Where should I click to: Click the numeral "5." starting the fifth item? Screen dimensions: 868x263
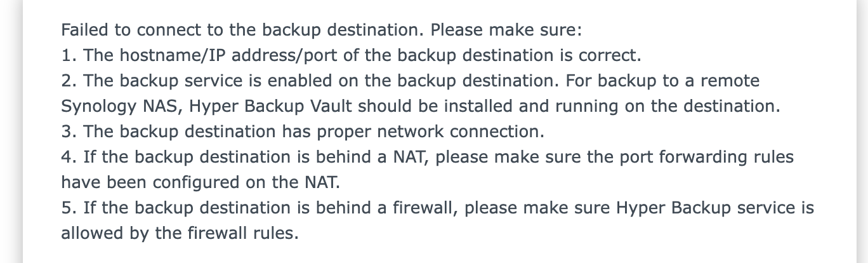coord(69,208)
